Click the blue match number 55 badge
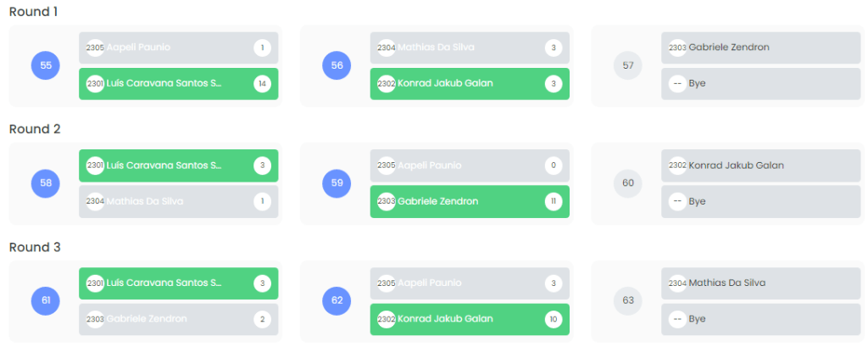 point(46,65)
